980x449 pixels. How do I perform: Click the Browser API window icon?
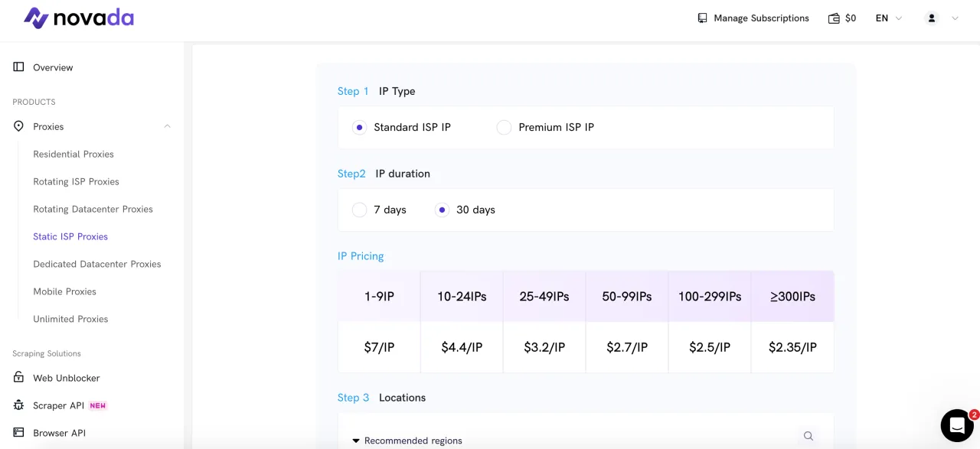(x=18, y=433)
